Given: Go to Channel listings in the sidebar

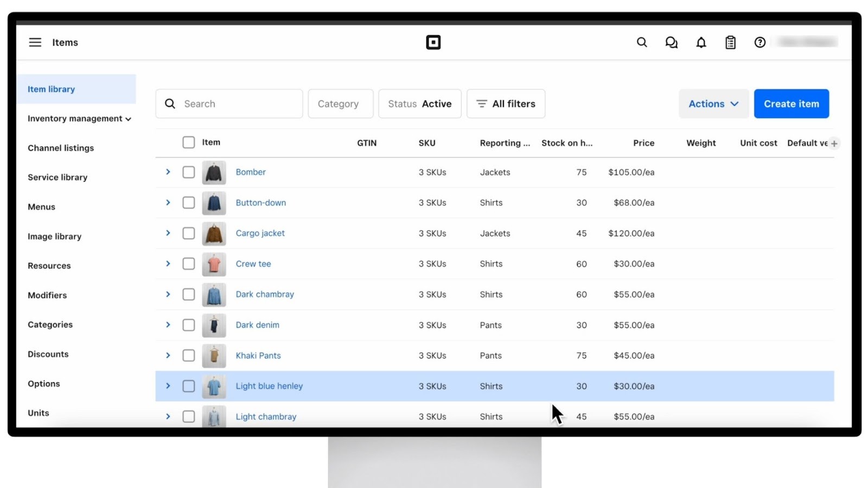Looking at the screenshot, I should click(x=60, y=147).
